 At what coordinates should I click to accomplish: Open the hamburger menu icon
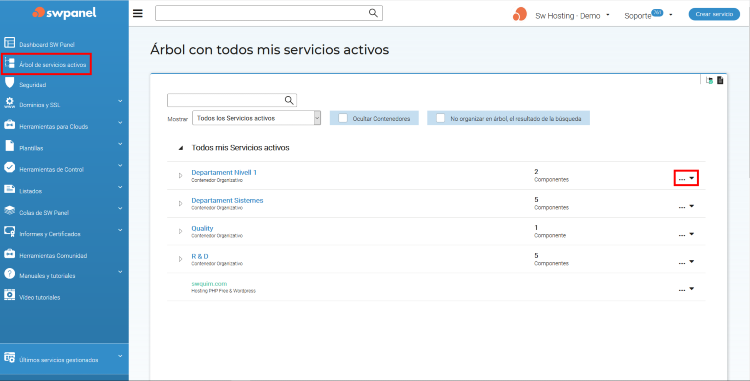(x=138, y=13)
